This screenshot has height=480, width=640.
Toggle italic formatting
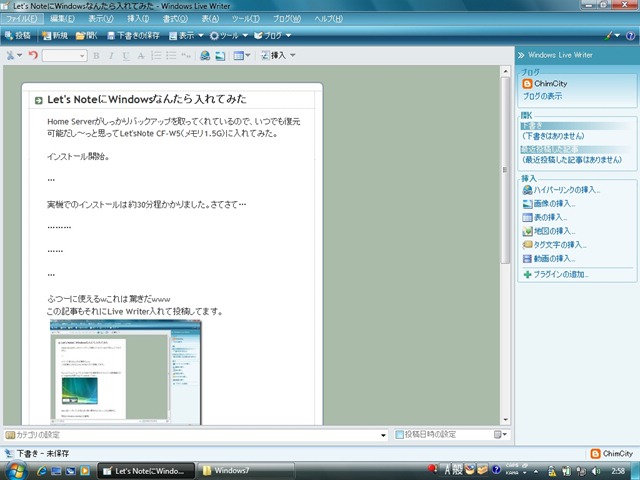(x=111, y=56)
